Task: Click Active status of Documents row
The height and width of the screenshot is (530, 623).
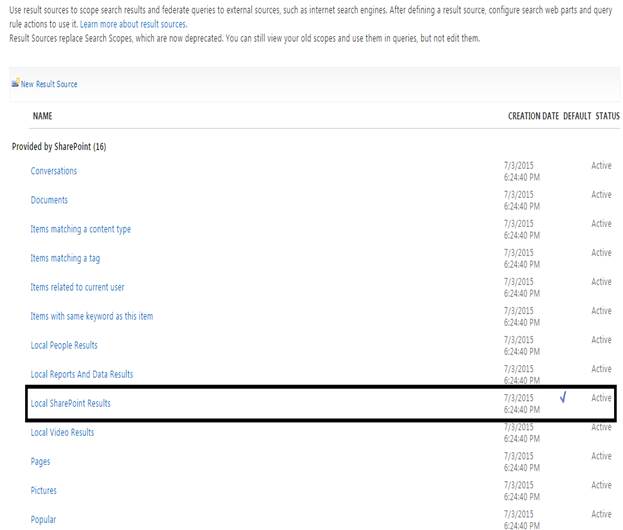Action: (601, 195)
